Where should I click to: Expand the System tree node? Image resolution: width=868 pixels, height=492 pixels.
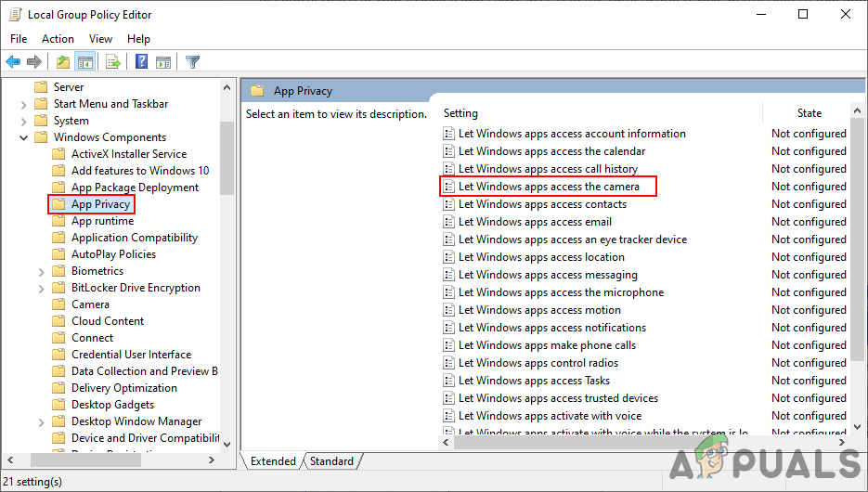(24, 122)
